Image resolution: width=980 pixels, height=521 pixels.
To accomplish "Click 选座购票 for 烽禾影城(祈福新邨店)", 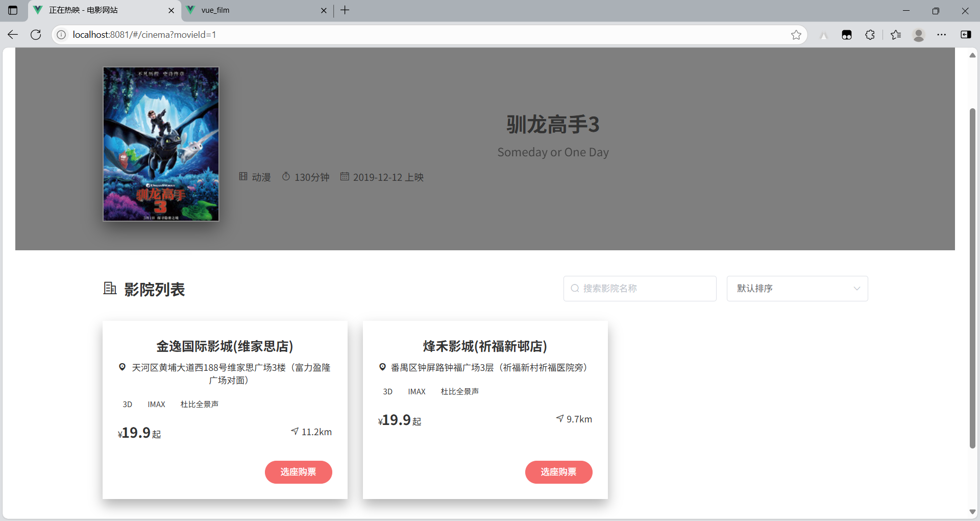I will tap(558, 472).
